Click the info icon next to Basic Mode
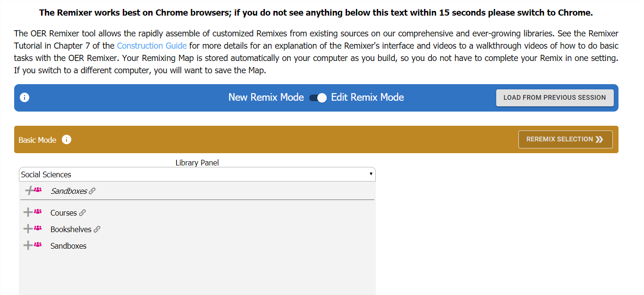The height and width of the screenshot is (295, 644). 67,139
